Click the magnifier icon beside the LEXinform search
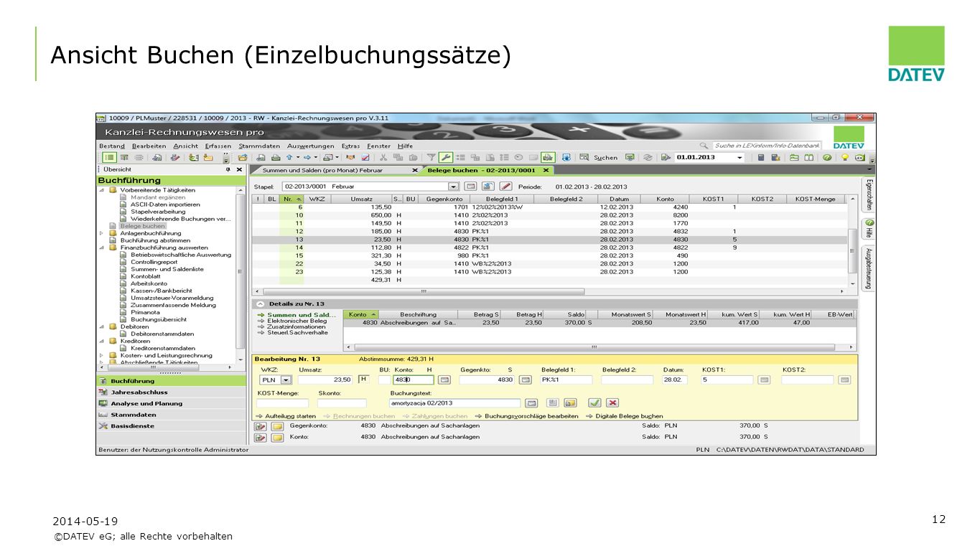Image resolution: width=980 pixels, height=551 pixels. (704, 146)
